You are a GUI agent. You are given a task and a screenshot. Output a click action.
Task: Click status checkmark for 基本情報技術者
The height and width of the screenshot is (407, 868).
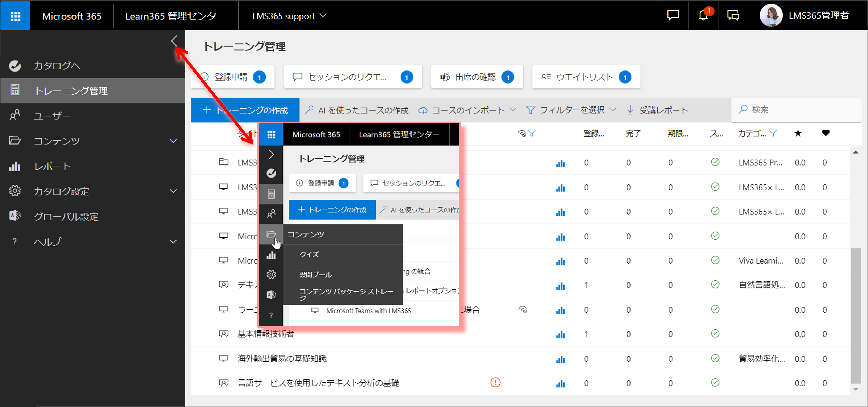[x=715, y=334]
